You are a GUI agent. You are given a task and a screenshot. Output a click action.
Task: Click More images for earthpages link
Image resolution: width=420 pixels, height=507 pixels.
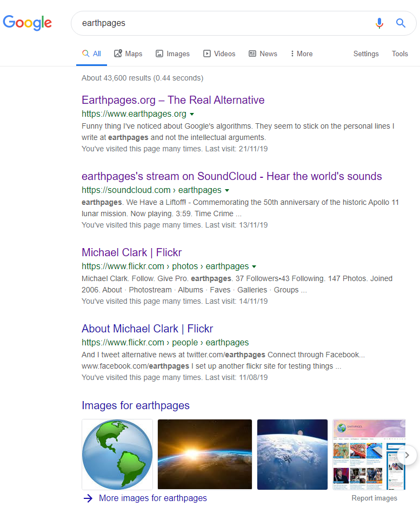click(x=152, y=498)
